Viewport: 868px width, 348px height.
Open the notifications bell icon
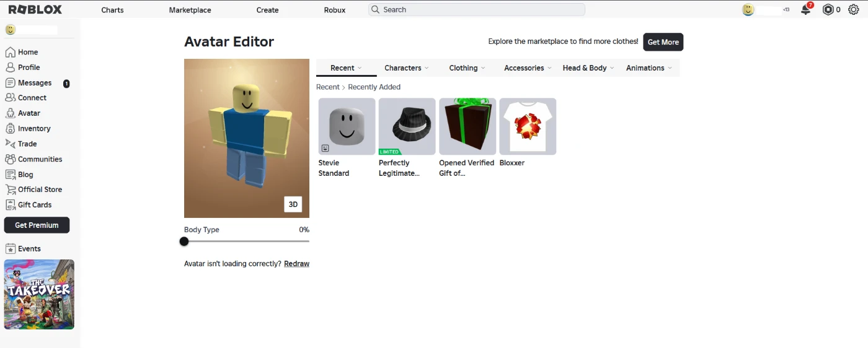[x=805, y=10]
